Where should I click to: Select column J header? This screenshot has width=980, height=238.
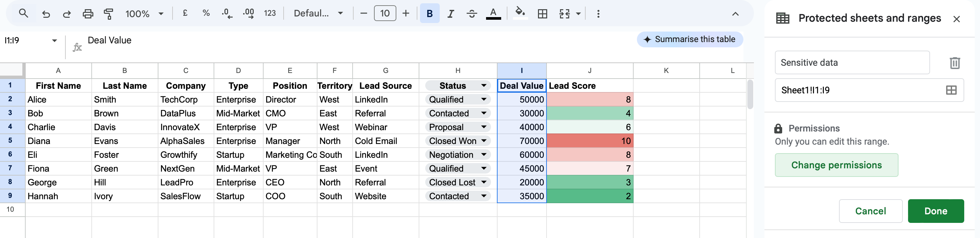(589, 70)
